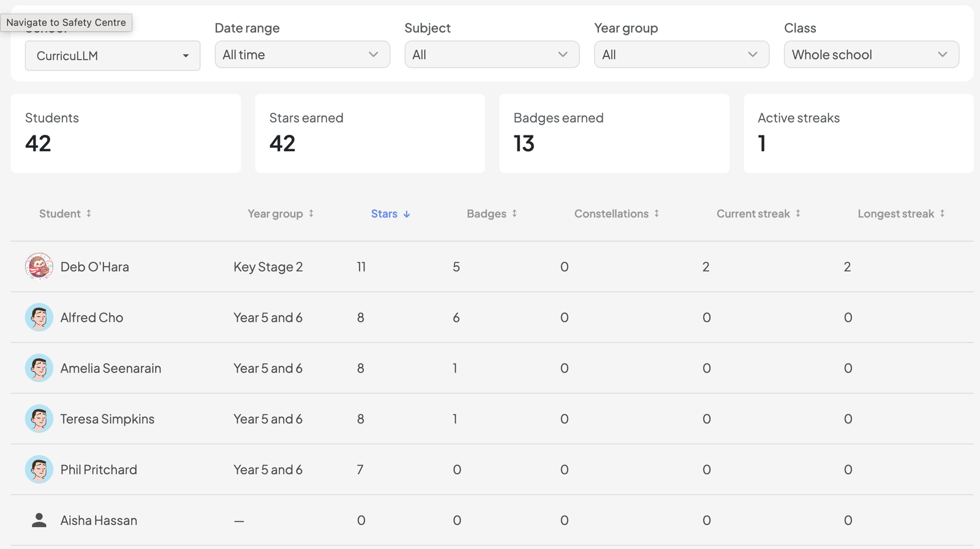Expand the Subject filter dropdown
980x549 pixels.
[492, 55]
